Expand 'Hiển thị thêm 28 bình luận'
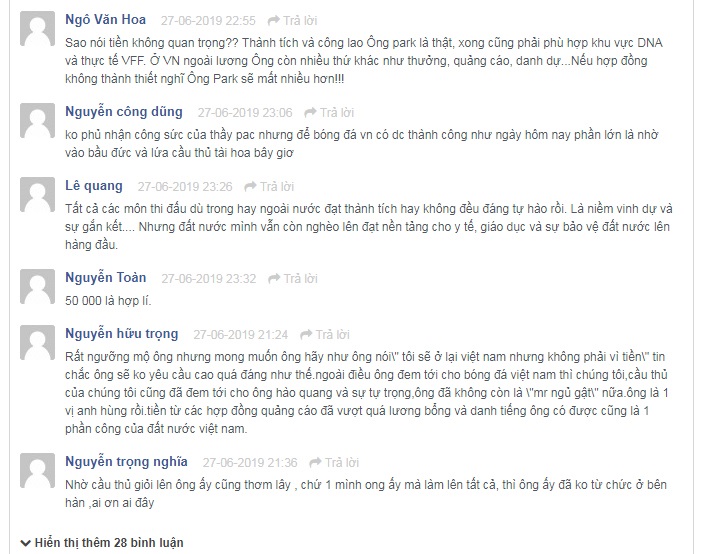The image size is (701, 554). (102, 543)
